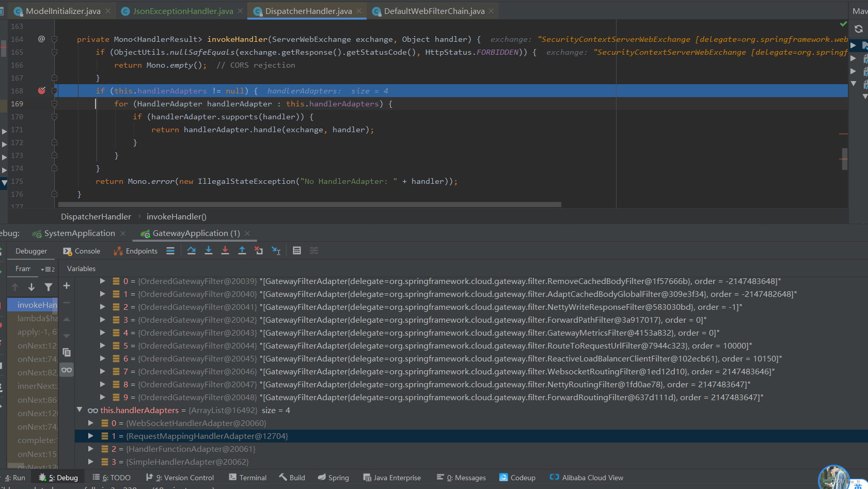The height and width of the screenshot is (489, 868).
Task: Click the Run to Cursor icon
Action: click(x=276, y=250)
